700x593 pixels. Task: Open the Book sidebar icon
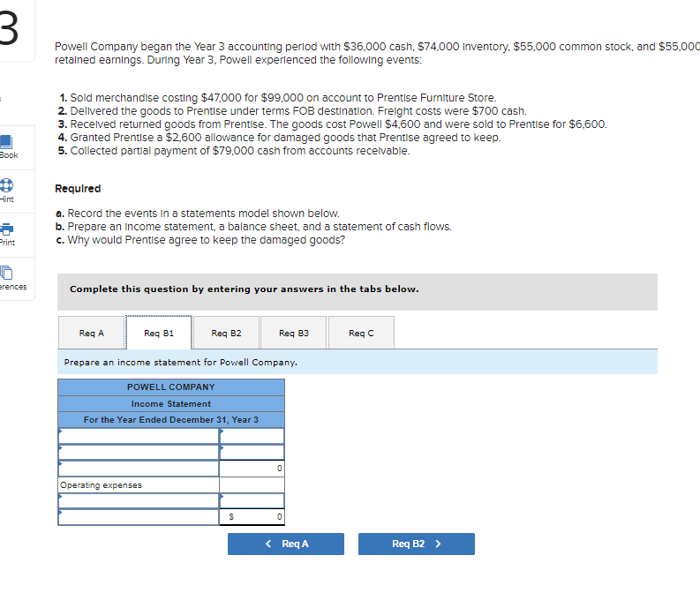pos(6,142)
